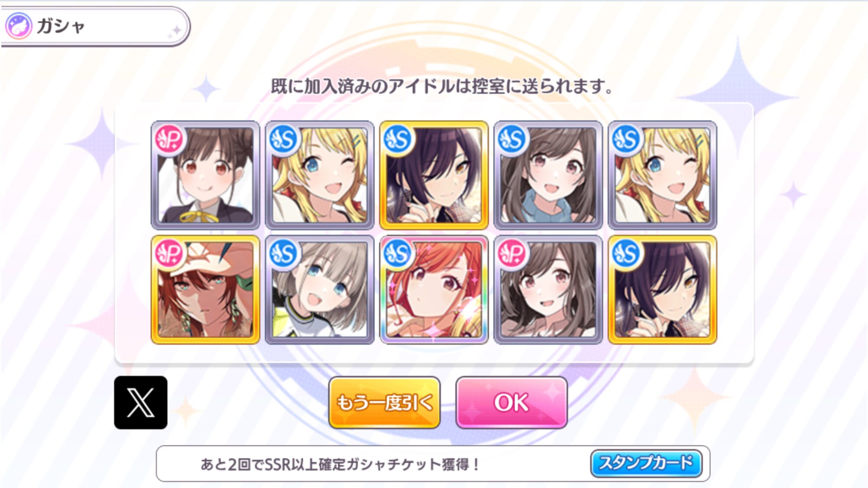Open the rainbow-framed orange-haired idol card

coord(434,290)
